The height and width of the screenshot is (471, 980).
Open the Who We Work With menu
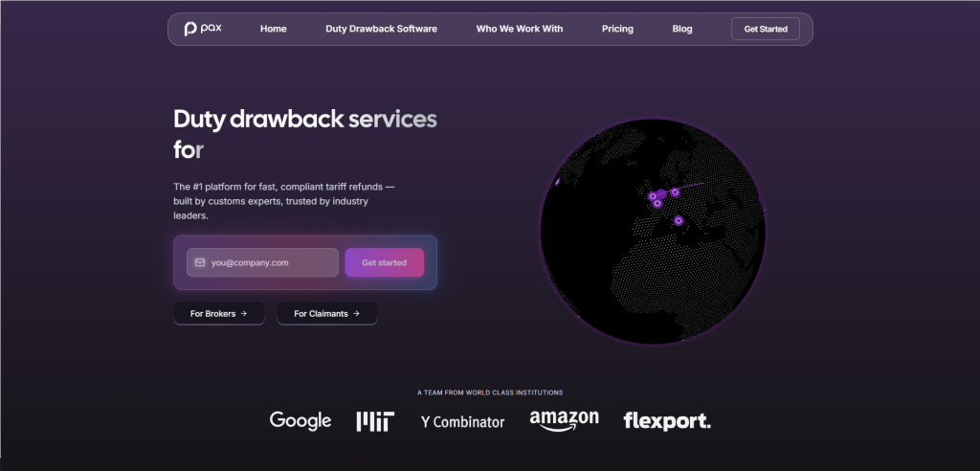(519, 29)
